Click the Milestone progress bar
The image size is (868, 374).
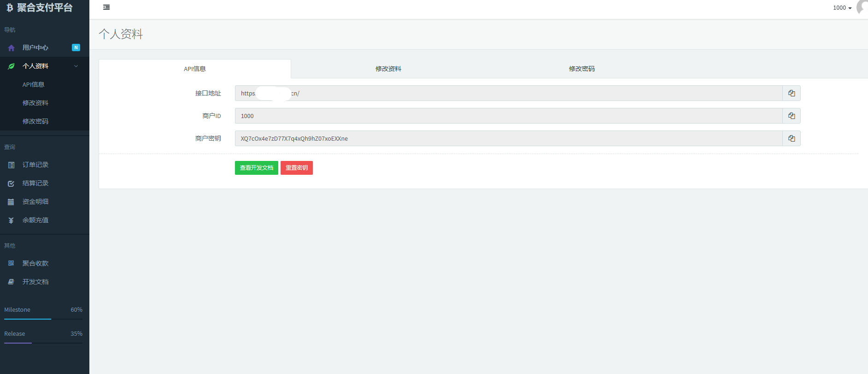tap(43, 319)
